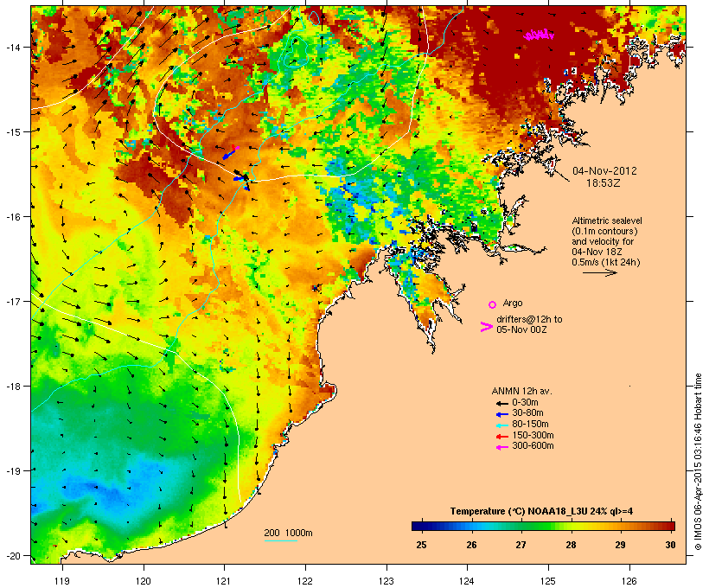
Task: Click the cyan 80-150m legend arrow
Action: pos(501,425)
